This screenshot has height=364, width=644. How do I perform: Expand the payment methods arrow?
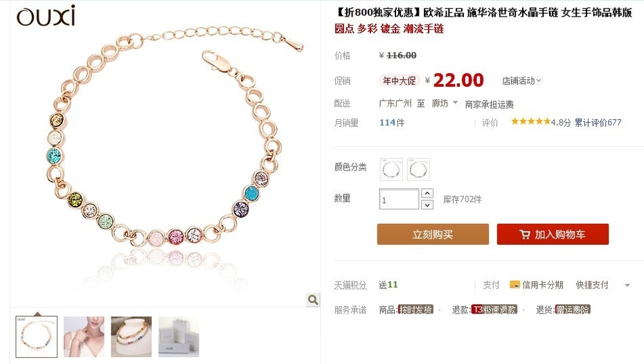(x=627, y=285)
